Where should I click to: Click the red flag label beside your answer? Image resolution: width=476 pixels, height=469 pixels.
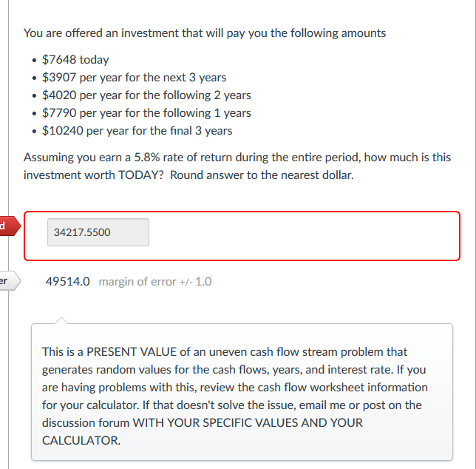(6, 225)
